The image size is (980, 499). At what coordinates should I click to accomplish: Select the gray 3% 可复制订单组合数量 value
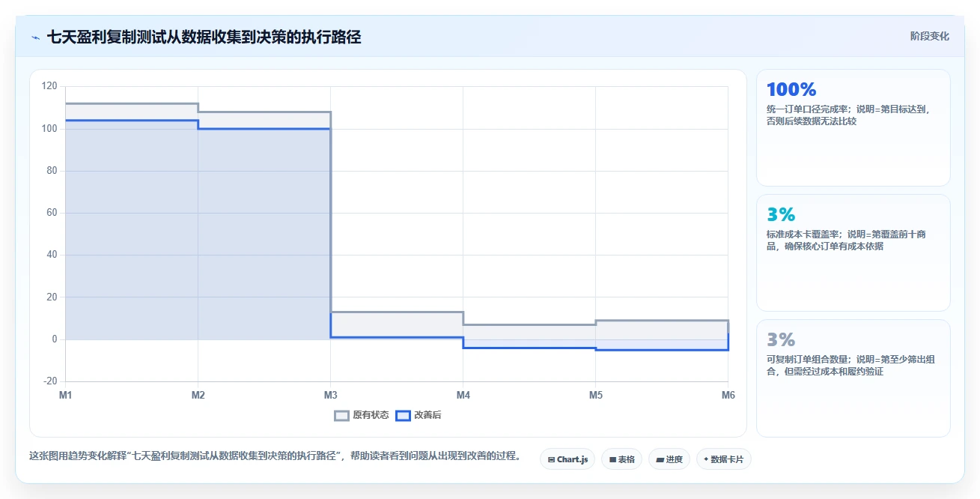[x=781, y=340]
